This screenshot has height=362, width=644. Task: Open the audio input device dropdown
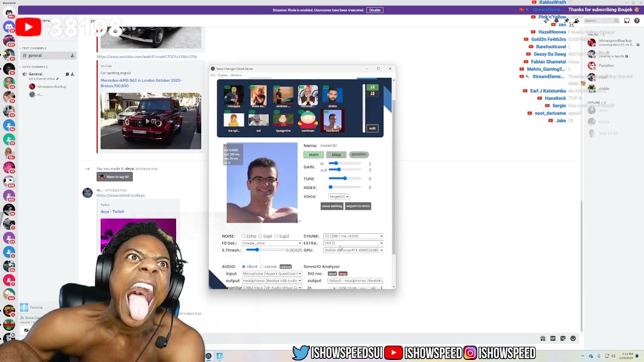point(272,274)
